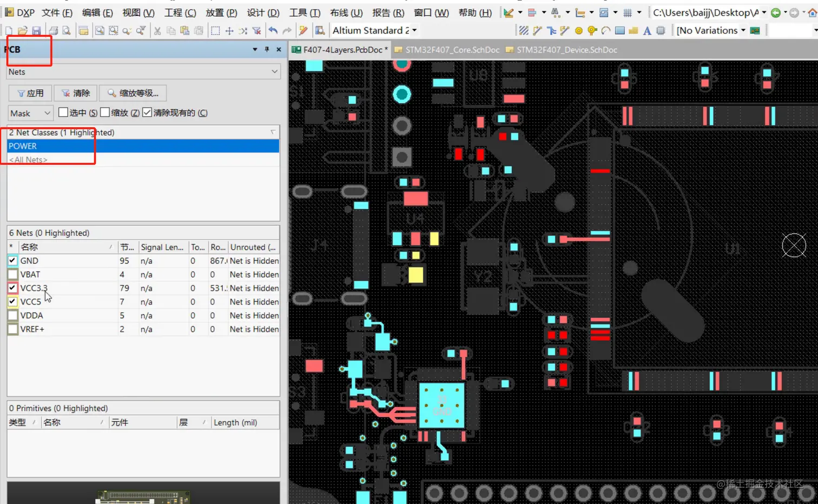Screen dimensions: 818x504
Task: Open the Mask mode dropdown
Action: click(30, 113)
